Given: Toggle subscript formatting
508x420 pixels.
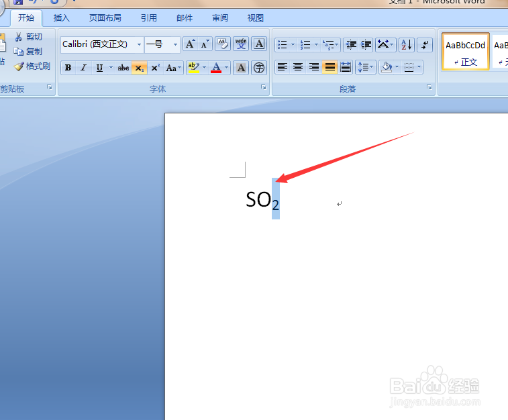Looking at the screenshot, I should [140, 68].
